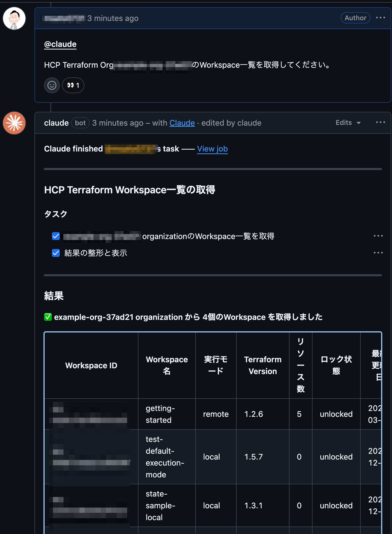Image resolution: width=392 pixels, height=534 pixels.
Task: Click the bot badge next to claude
Action: tap(80, 123)
